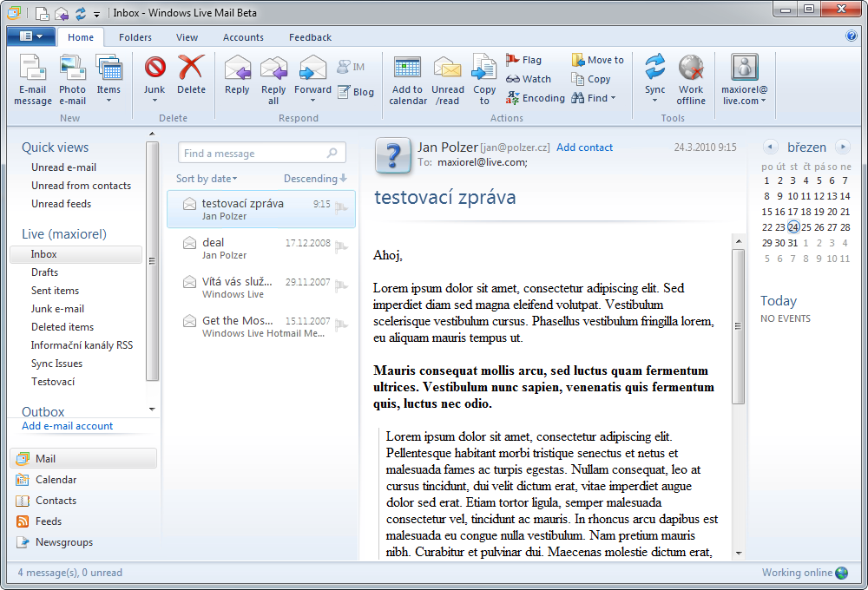The height and width of the screenshot is (590, 868).
Task: Click the Copy to icon
Action: coord(484,69)
